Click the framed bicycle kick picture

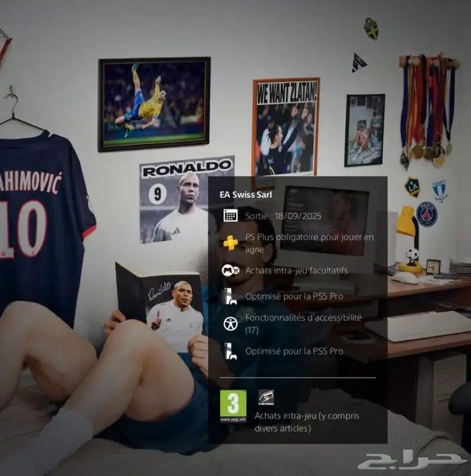tap(154, 104)
